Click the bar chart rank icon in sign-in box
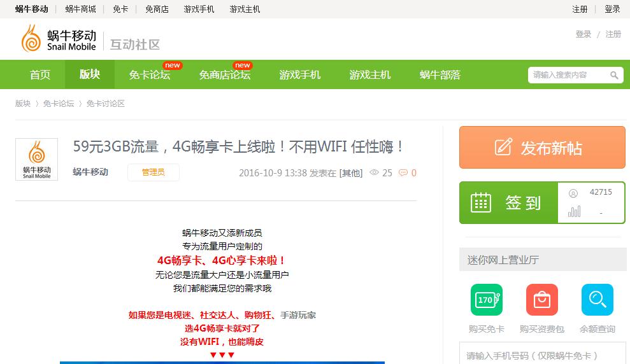The width and height of the screenshot is (630, 364). click(574, 211)
